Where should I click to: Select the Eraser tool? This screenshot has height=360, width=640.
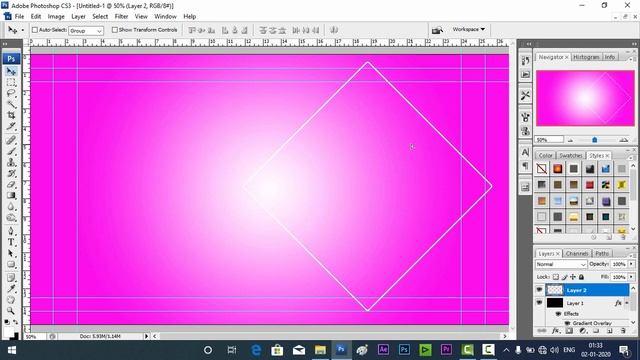point(11,185)
